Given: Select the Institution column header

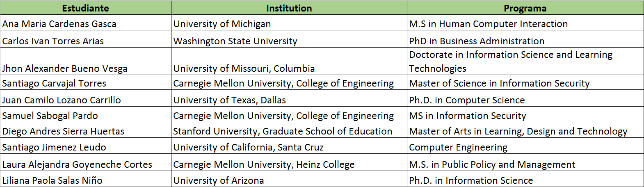Looking at the screenshot, I should (289, 8).
